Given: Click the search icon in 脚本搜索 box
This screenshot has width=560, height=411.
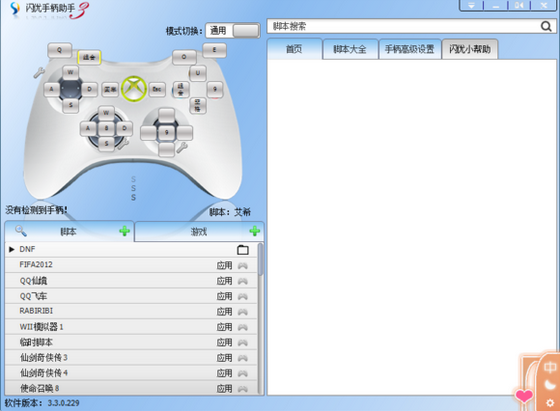Looking at the screenshot, I should click(x=546, y=26).
